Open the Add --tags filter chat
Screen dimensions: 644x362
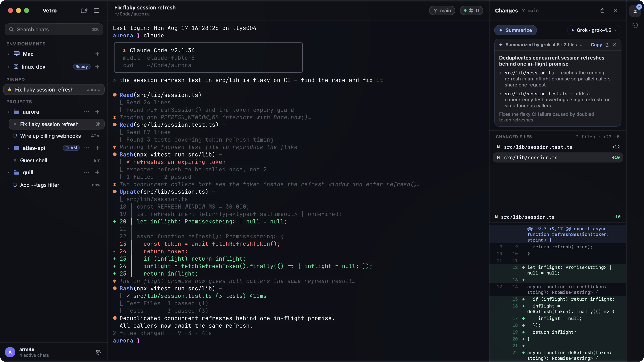pyautogui.click(x=57, y=185)
